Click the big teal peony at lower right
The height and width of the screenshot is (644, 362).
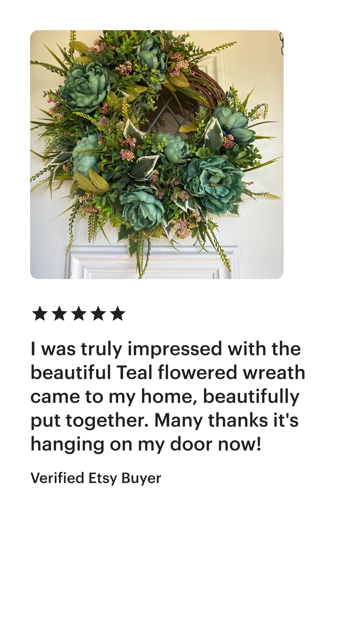(214, 184)
